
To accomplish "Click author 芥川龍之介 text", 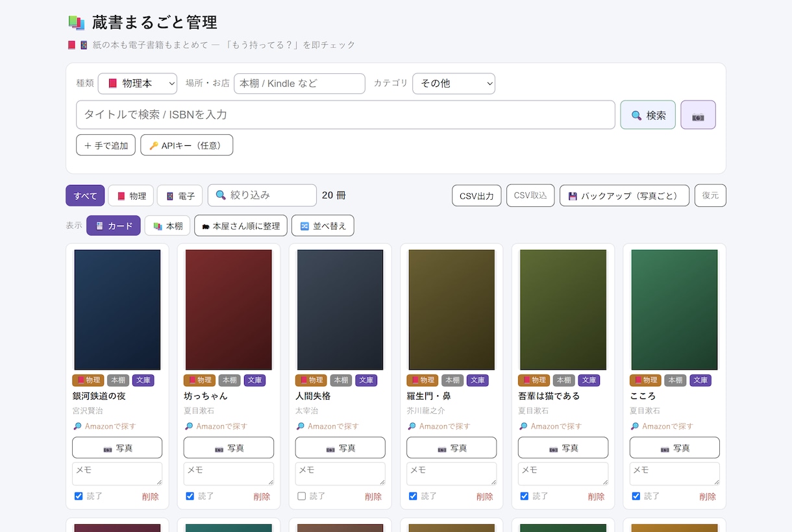I will click(426, 411).
